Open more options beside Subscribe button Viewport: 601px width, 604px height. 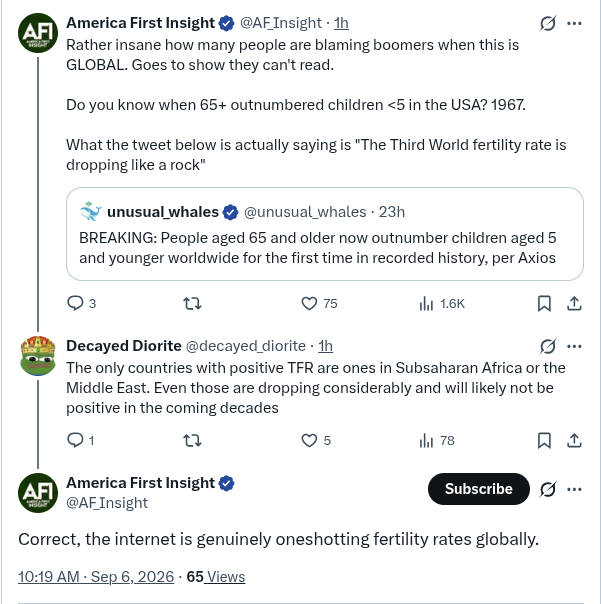point(574,489)
